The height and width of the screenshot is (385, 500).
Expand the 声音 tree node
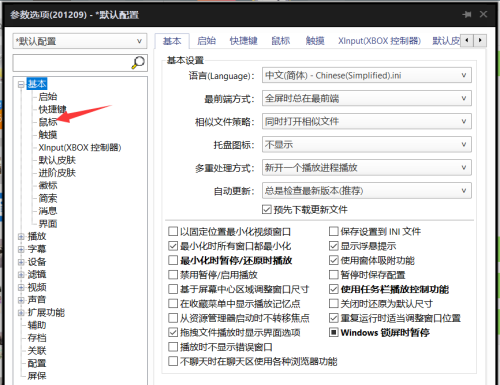(x=21, y=300)
